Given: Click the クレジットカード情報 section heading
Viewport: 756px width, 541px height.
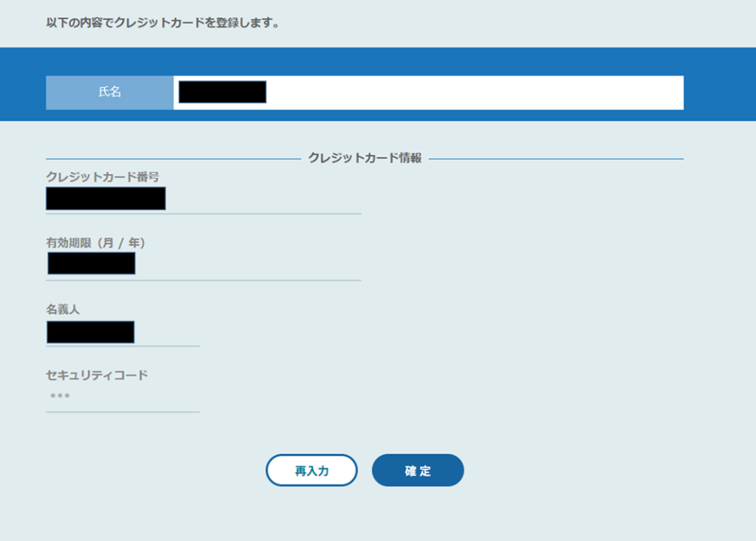Looking at the screenshot, I should (x=365, y=158).
